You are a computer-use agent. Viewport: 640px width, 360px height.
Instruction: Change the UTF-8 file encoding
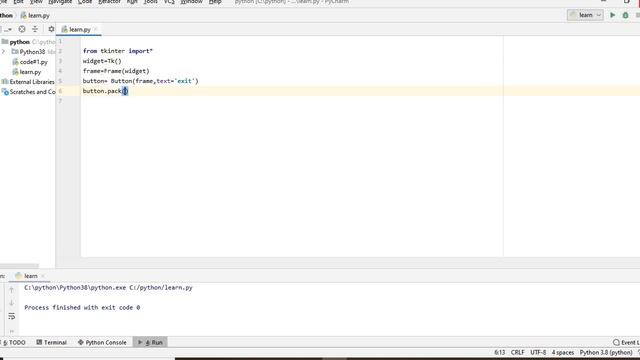[x=538, y=352]
